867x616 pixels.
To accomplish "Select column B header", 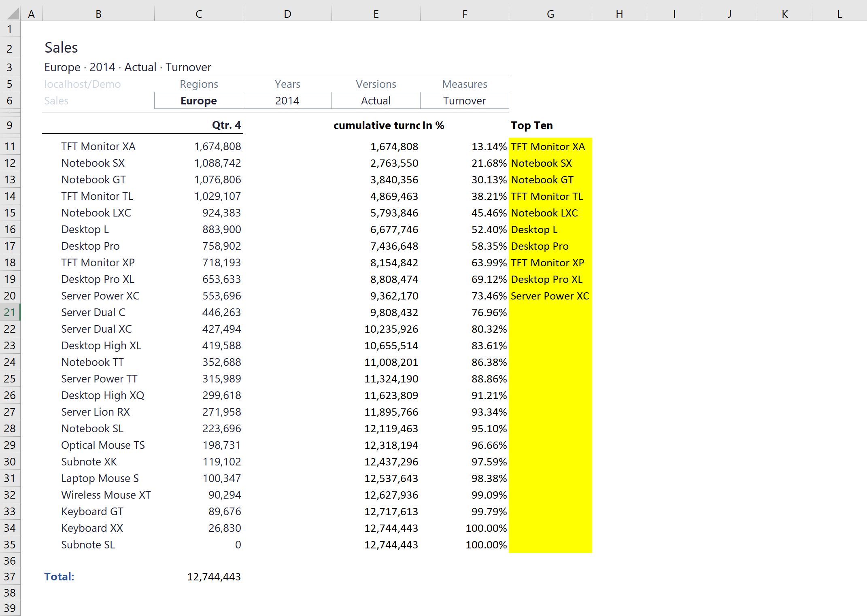I will coord(98,14).
